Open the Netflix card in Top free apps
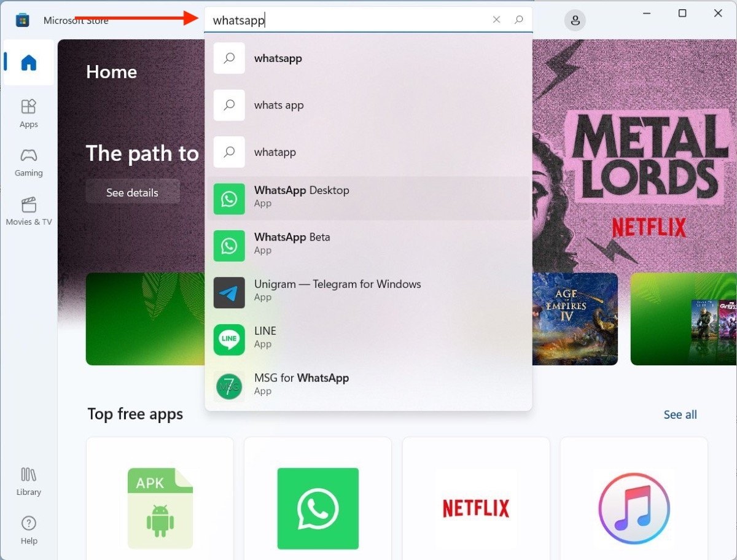The width and height of the screenshot is (737, 560). [476, 498]
